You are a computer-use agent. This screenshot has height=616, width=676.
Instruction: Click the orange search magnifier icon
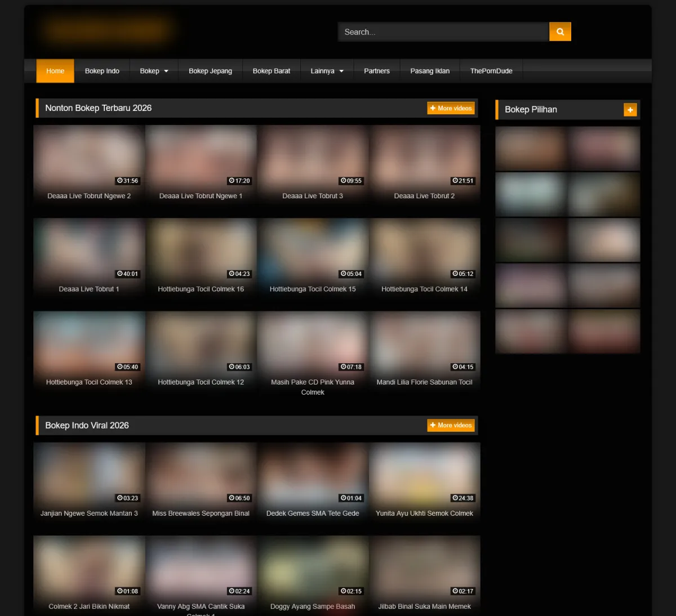(x=560, y=32)
